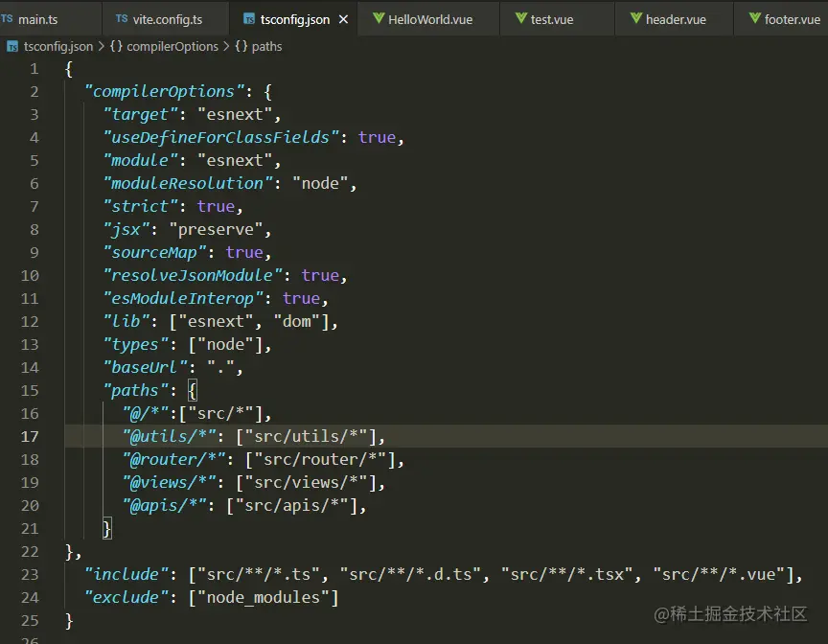828x644 pixels.
Task: Open the paths breadcrumb entry
Action: click(266, 46)
